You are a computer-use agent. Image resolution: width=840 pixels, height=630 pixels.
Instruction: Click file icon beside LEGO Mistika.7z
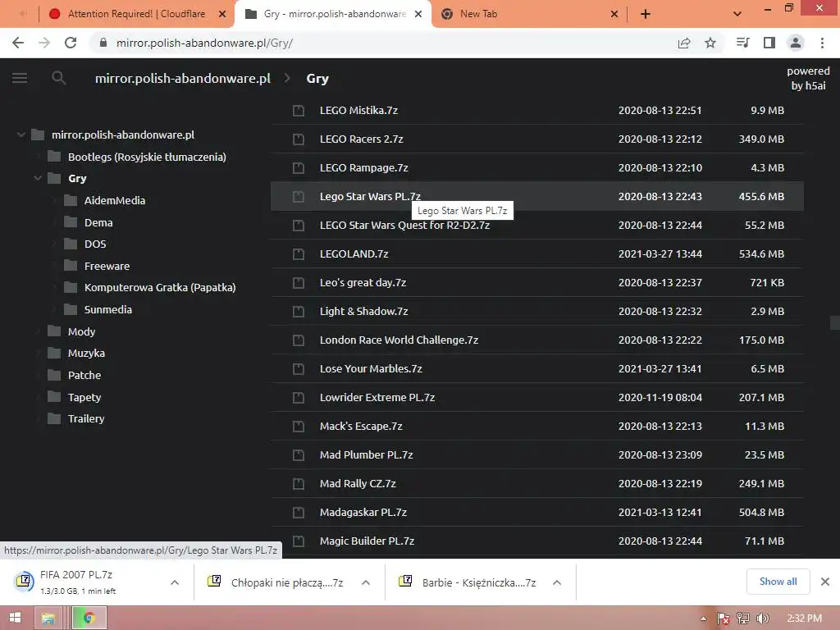(x=299, y=111)
